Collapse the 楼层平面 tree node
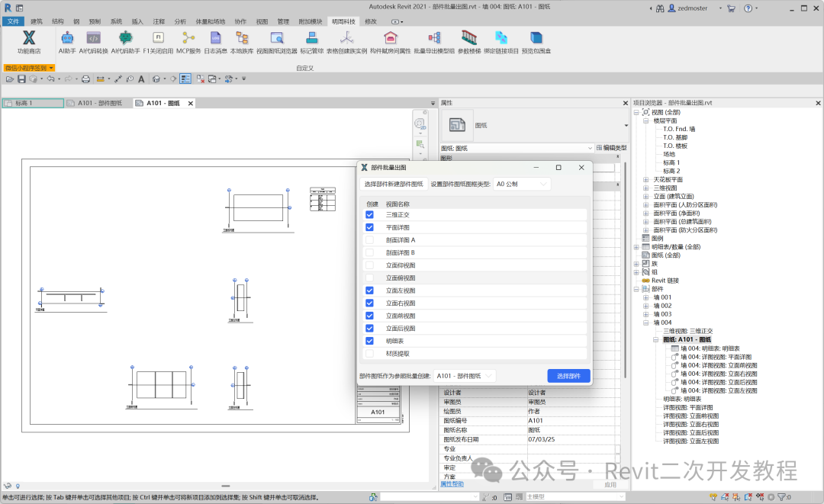Viewport: 824px width, 504px height. pos(646,120)
